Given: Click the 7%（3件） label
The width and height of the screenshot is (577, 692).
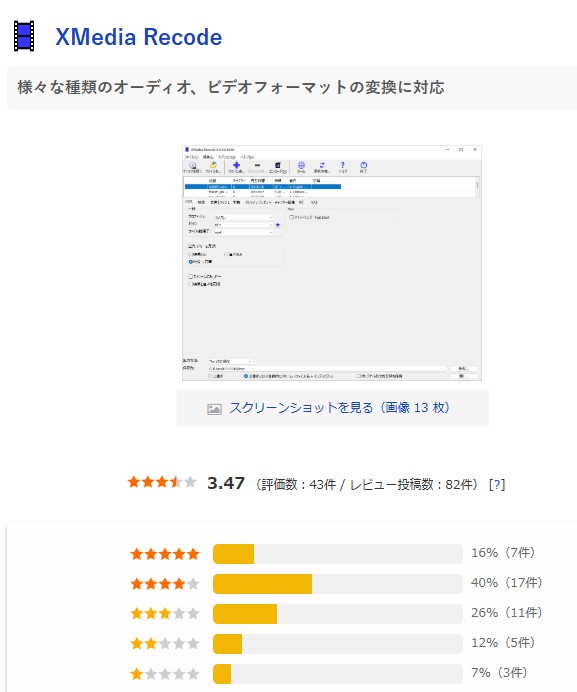Looking at the screenshot, I should [x=500, y=673].
